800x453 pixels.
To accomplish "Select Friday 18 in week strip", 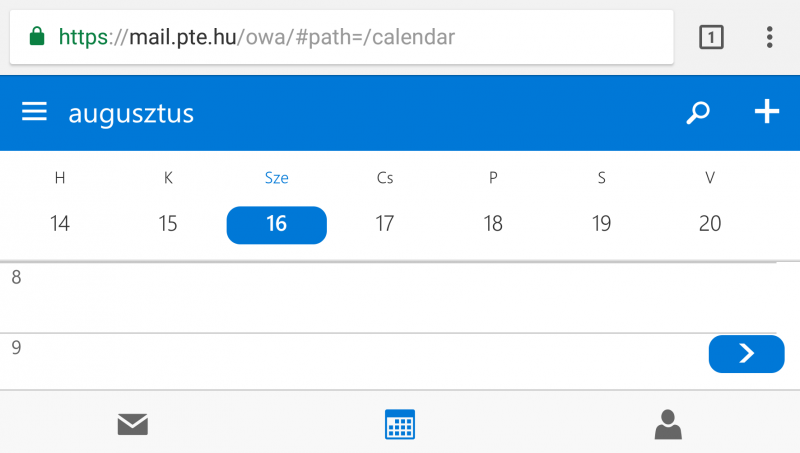I will [x=493, y=223].
